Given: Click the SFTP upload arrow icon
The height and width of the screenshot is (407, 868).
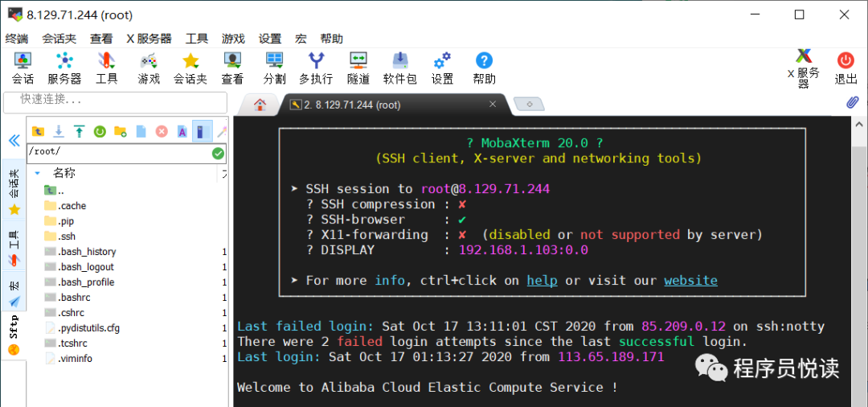Looking at the screenshot, I should tap(79, 131).
